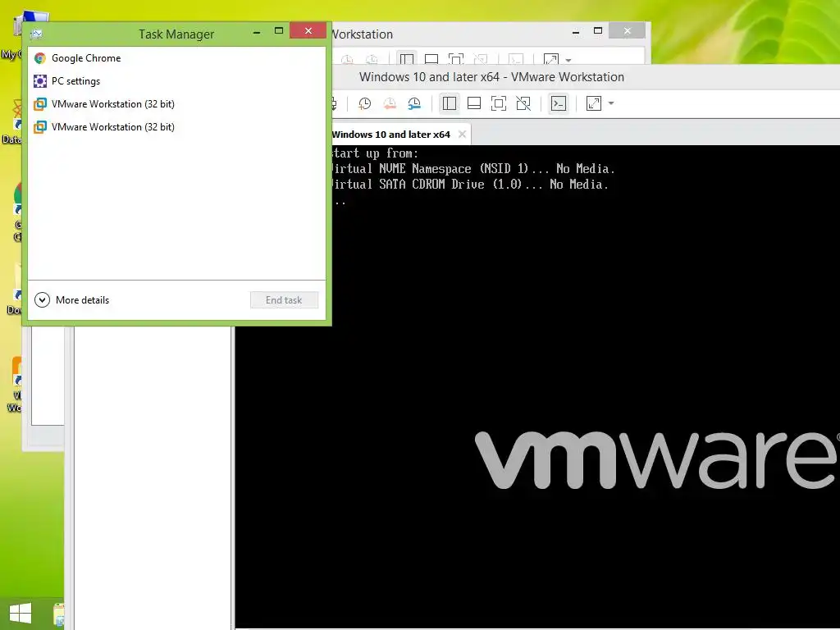
Task: Minimize the background VMware Workstation window
Action: [576, 32]
